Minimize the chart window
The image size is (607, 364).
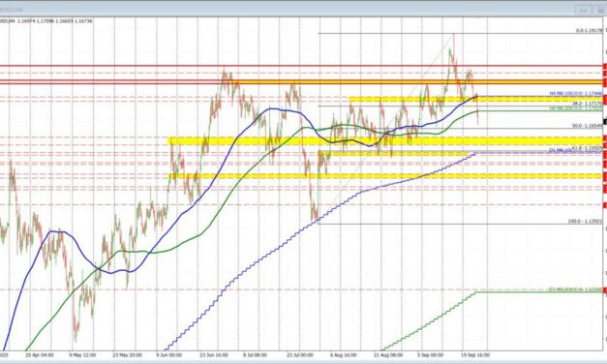pos(584,10)
